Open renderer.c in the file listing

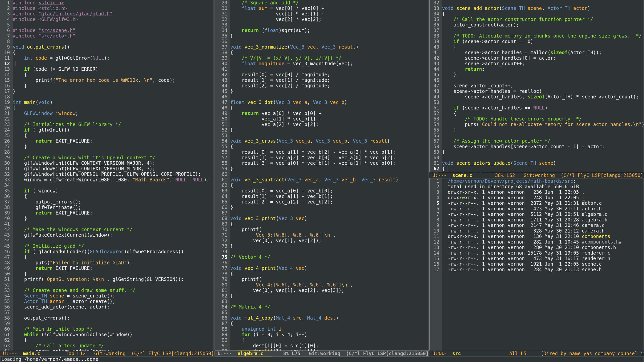596,253
